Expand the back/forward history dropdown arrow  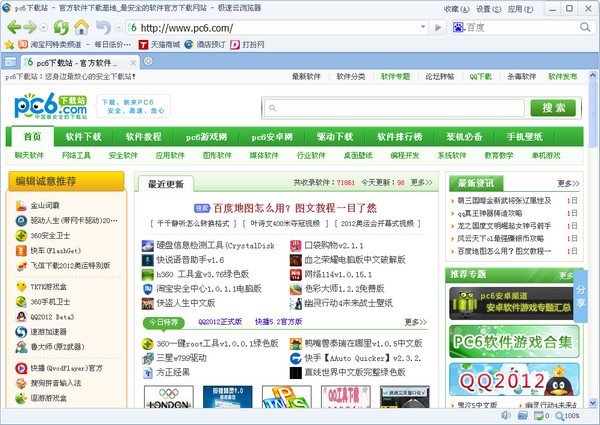click(44, 28)
